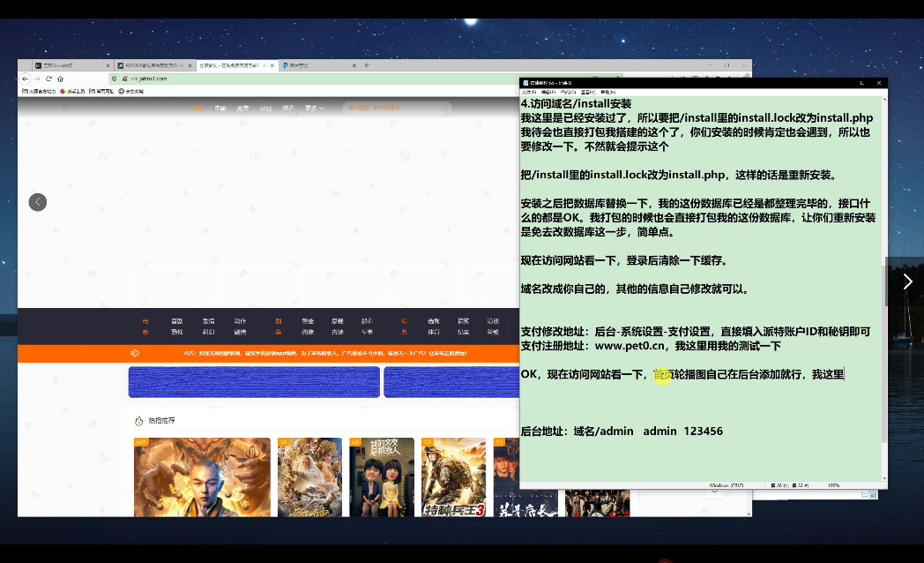Click the line '现在访问网站看一下，登录后清除一下缓存。'
The width and height of the screenshot is (924, 563).
click(626, 260)
